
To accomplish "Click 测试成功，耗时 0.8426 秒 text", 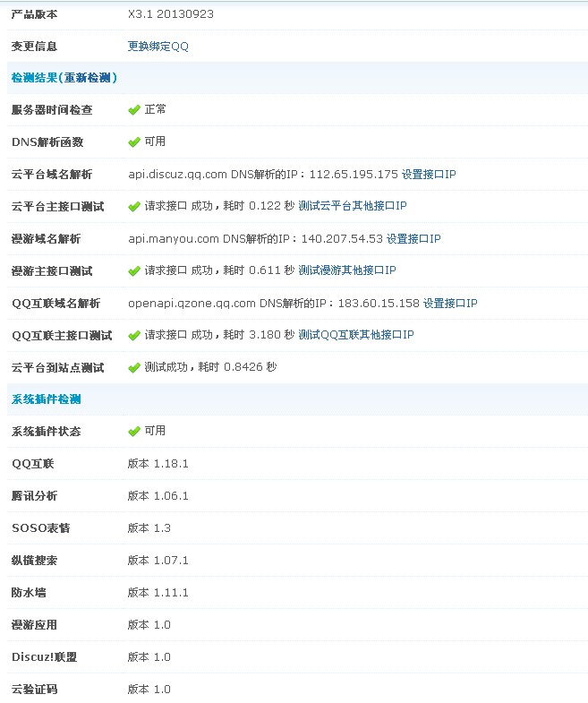I will [x=210, y=367].
